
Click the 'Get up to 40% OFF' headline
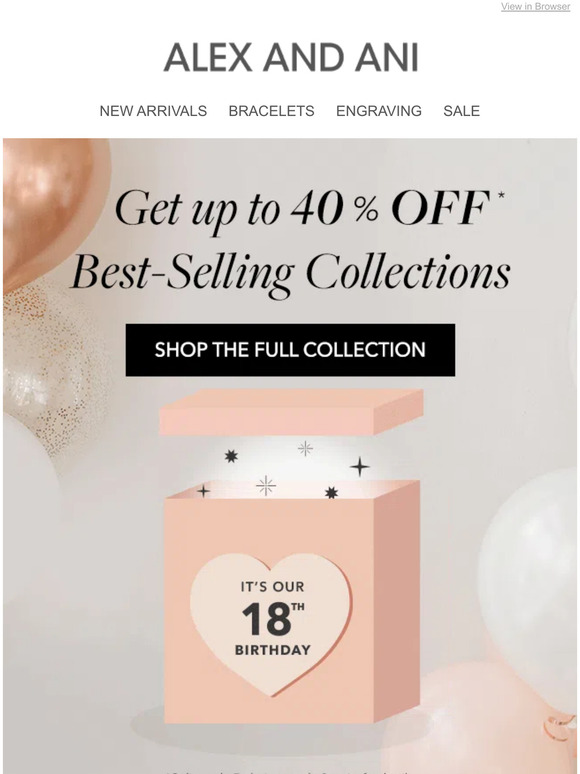(302, 208)
